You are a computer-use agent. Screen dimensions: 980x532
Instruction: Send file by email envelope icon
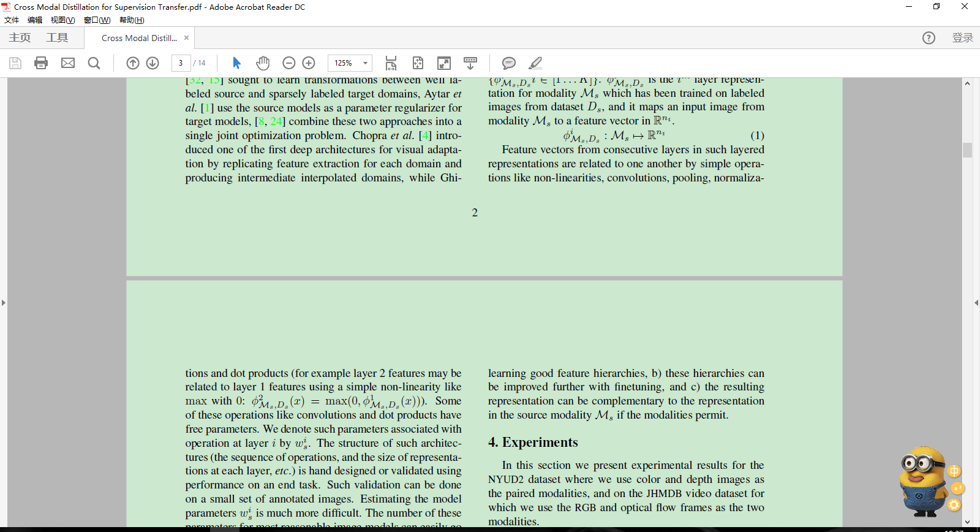(68, 63)
